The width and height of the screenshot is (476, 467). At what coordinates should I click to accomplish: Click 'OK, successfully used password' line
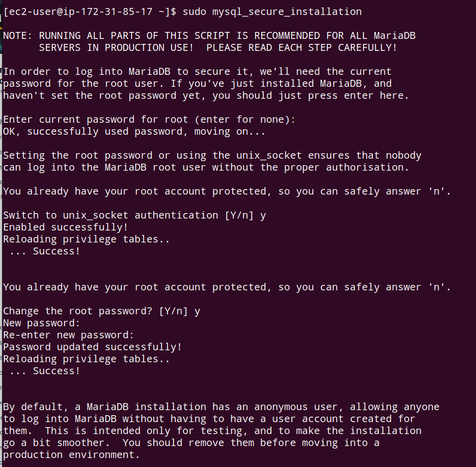(134, 132)
